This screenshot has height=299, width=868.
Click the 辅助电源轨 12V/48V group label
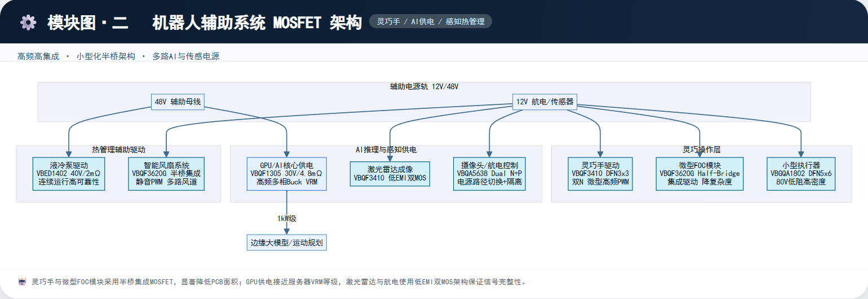tap(424, 86)
